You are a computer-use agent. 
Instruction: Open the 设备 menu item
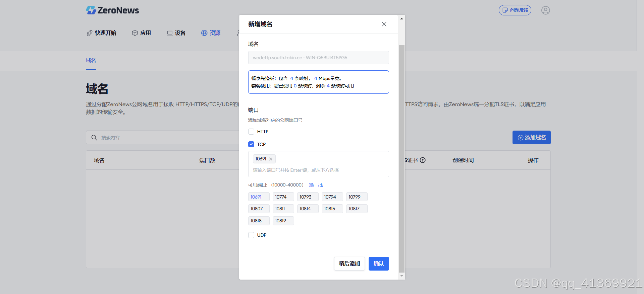coord(176,33)
